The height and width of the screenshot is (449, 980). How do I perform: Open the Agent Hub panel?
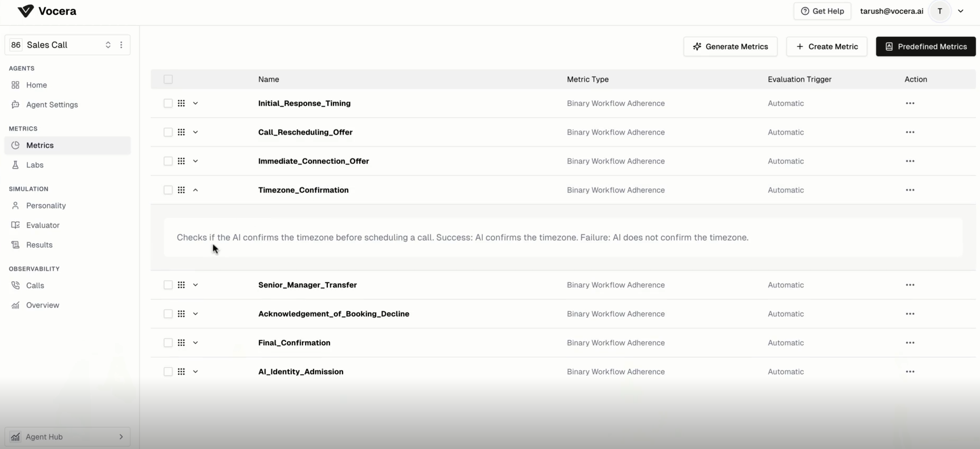pyautogui.click(x=67, y=437)
